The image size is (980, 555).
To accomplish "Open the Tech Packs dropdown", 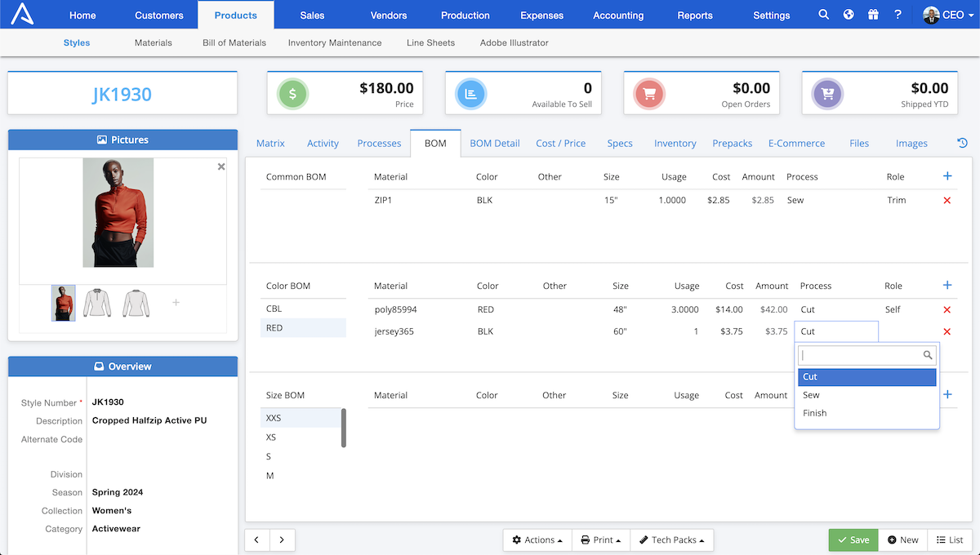I will point(671,539).
